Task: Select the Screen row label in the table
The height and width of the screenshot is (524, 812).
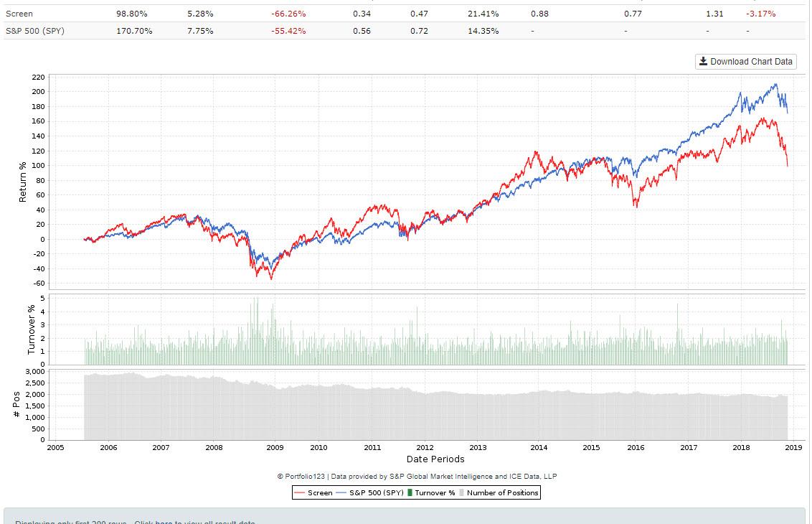Action: pos(19,14)
